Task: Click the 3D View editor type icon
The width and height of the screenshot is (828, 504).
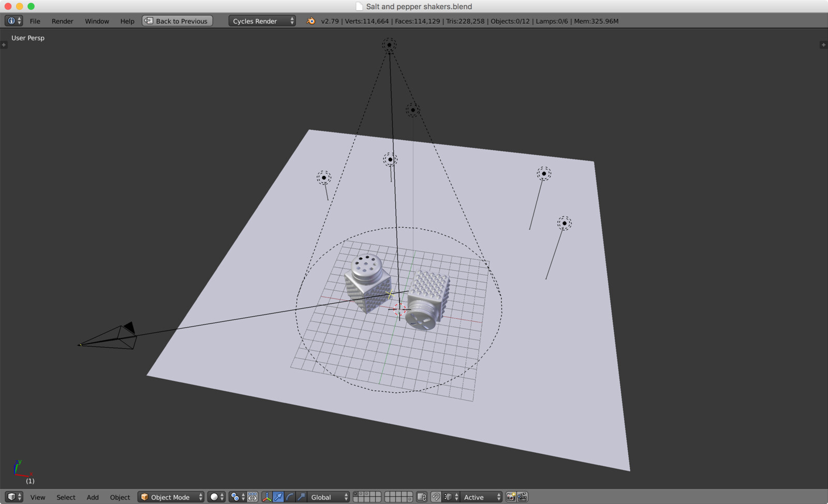Action: click(14, 497)
